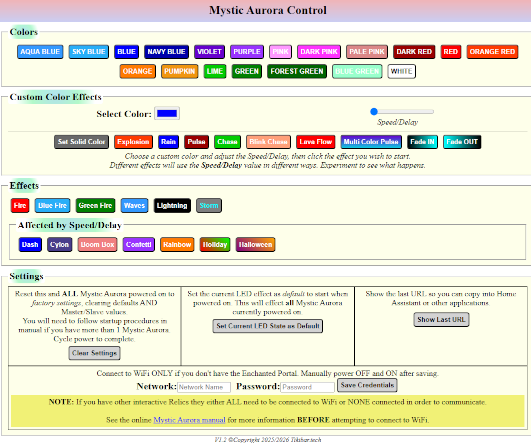
Task: Click the PINK color button
Action: pos(280,52)
